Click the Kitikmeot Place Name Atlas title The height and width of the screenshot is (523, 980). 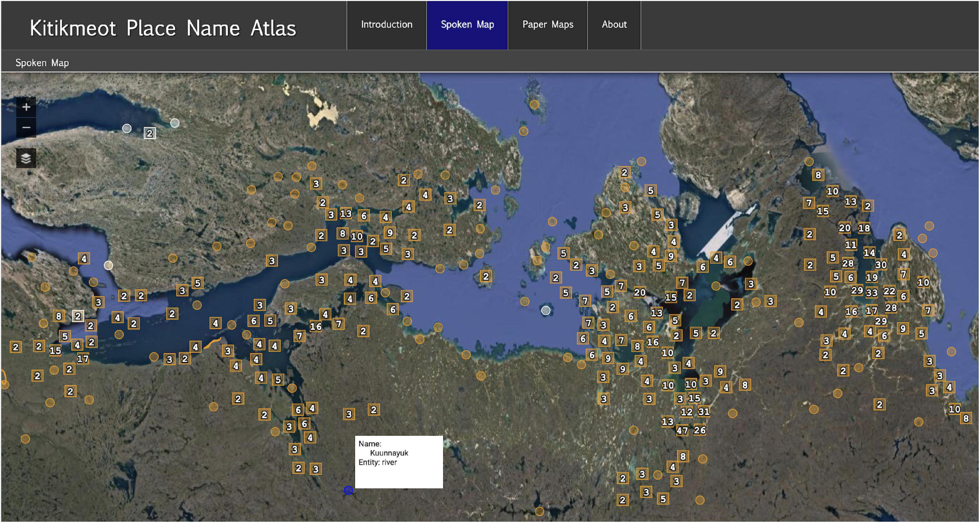pos(163,28)
